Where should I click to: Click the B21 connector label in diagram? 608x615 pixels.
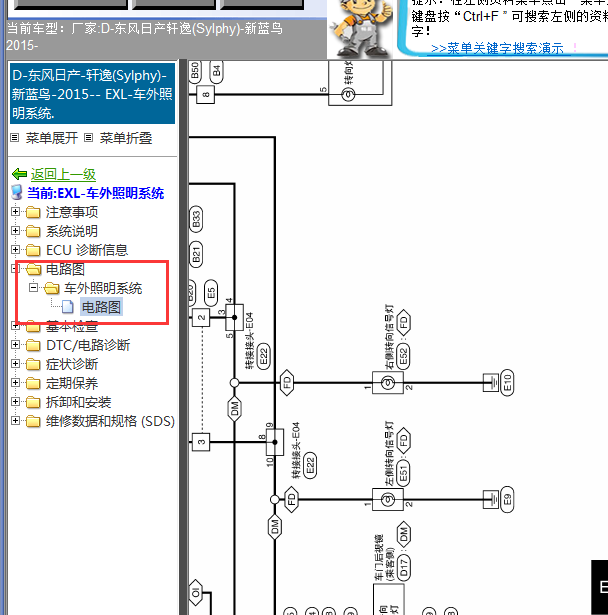tap(196, 255)
